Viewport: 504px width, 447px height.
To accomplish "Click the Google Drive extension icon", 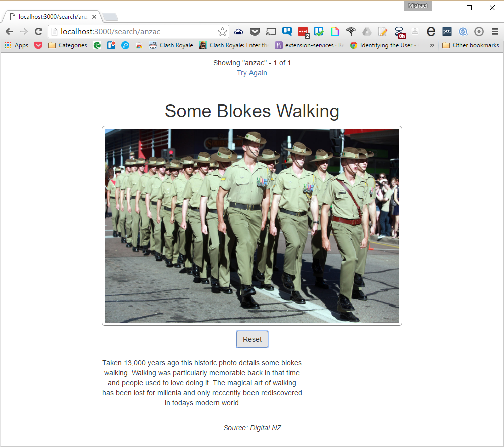I will click(x=367, y=31).
